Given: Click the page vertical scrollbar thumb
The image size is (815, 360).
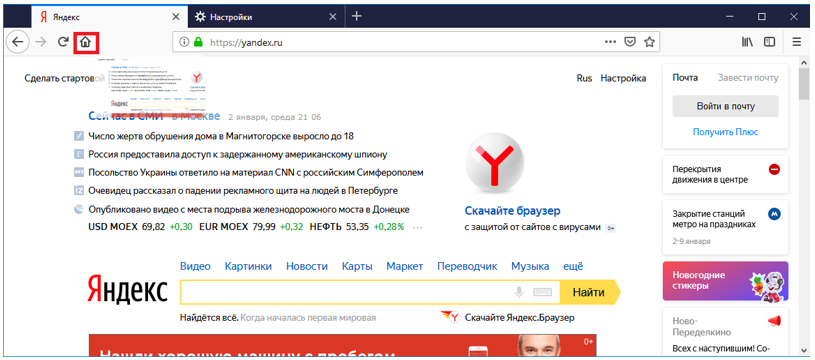Looking at the screenshot, I should [804, 84].
